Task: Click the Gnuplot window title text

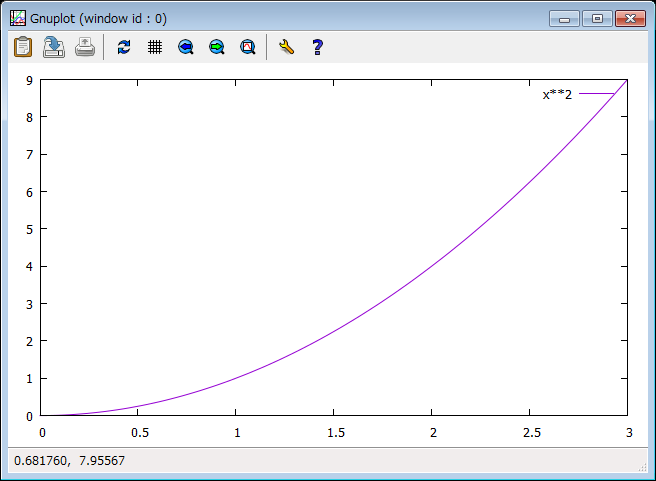Action: coord(98,18)
